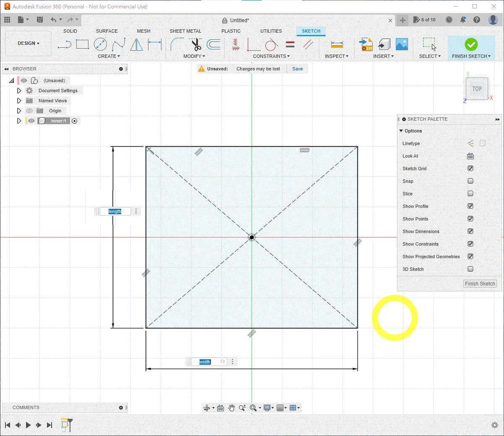Image resolution: width=504 pixels, height=436 pixels.
Task: Choose the Center Diameter Circle tool
Action: click(x=100, y=44)
